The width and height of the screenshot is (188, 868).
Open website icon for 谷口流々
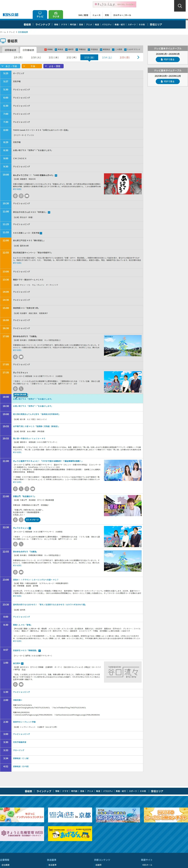15,684
